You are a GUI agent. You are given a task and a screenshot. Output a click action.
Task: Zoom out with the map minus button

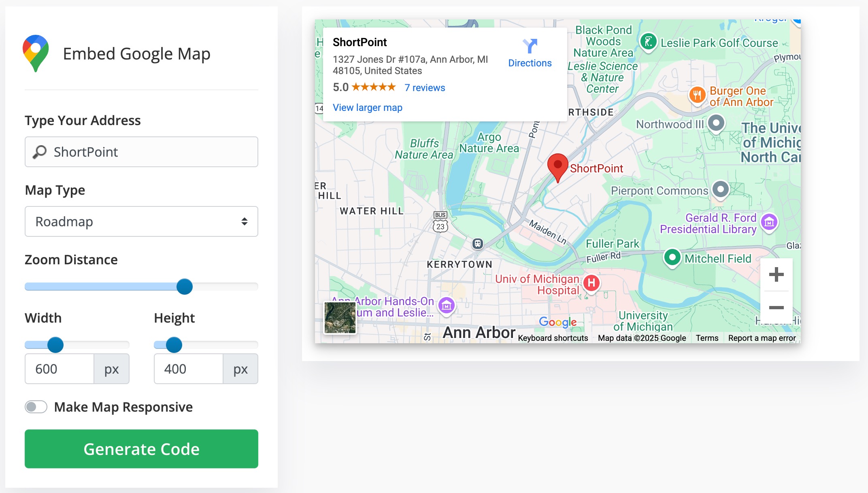(x=776, y=308)
